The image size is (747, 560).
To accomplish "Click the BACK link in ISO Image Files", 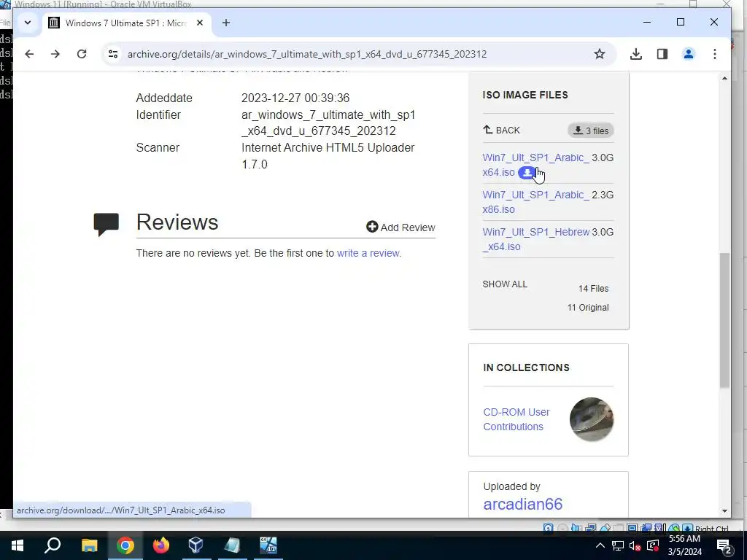I will (x=502, y=130).
